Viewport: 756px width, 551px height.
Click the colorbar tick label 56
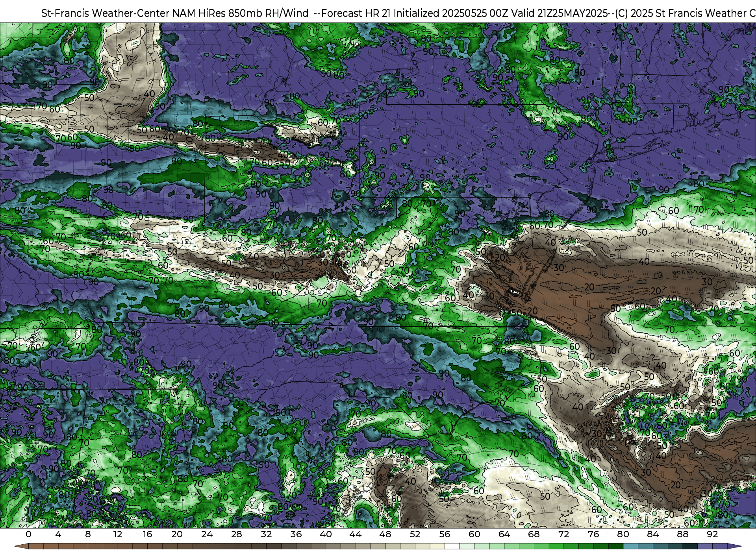click(x=445, y=534)
